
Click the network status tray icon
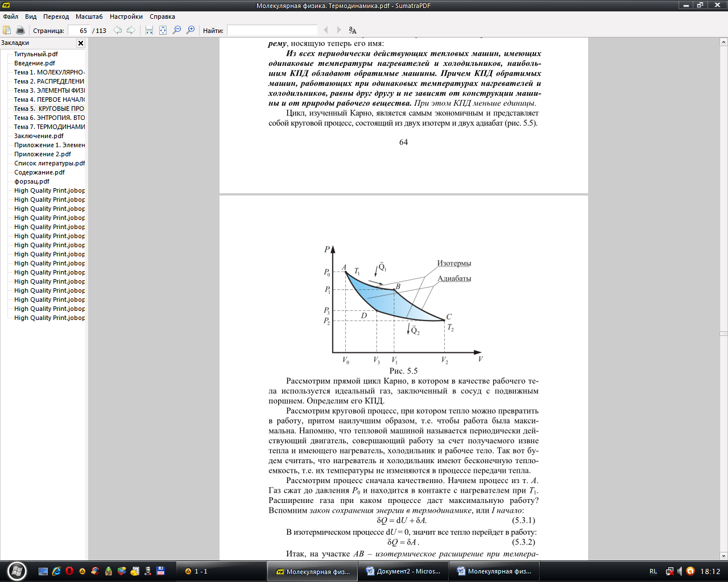point(670,571)
